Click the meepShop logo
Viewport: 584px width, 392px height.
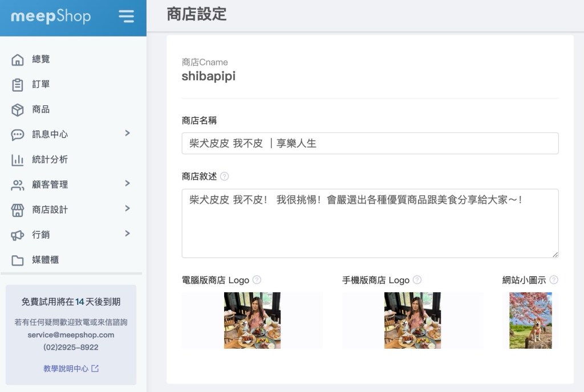pyautogui.click(x=51, y=16)
